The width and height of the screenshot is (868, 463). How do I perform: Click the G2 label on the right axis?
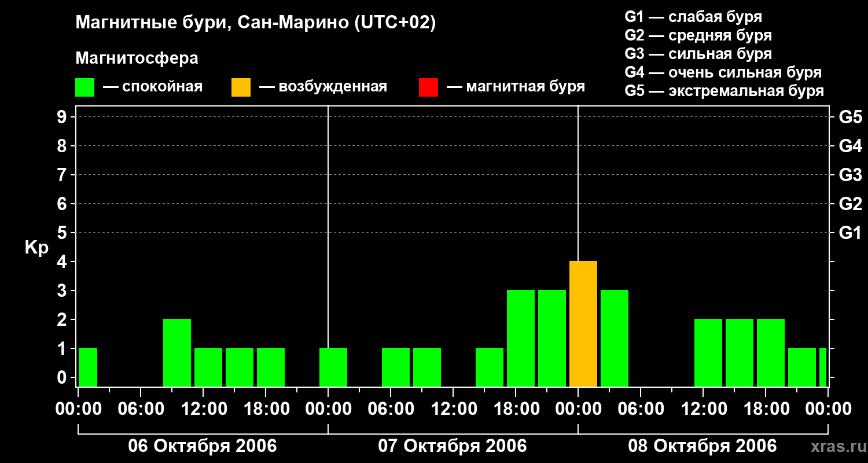coord(851,204)
